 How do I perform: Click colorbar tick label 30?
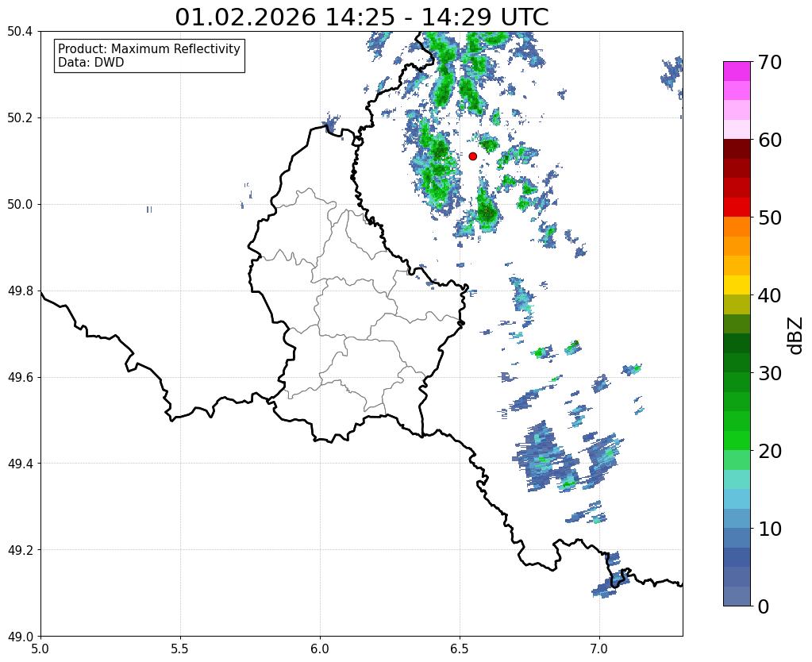click(x=770, y=373)
